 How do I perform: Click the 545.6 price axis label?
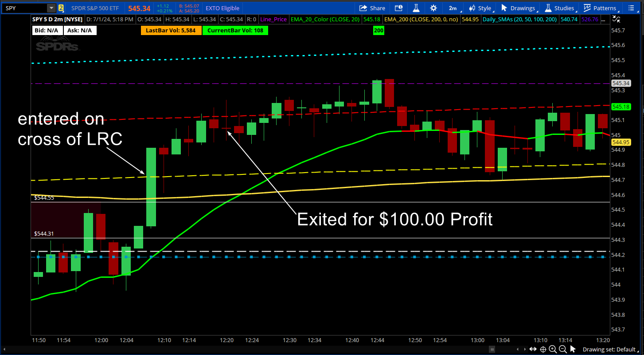click(618, 45)
